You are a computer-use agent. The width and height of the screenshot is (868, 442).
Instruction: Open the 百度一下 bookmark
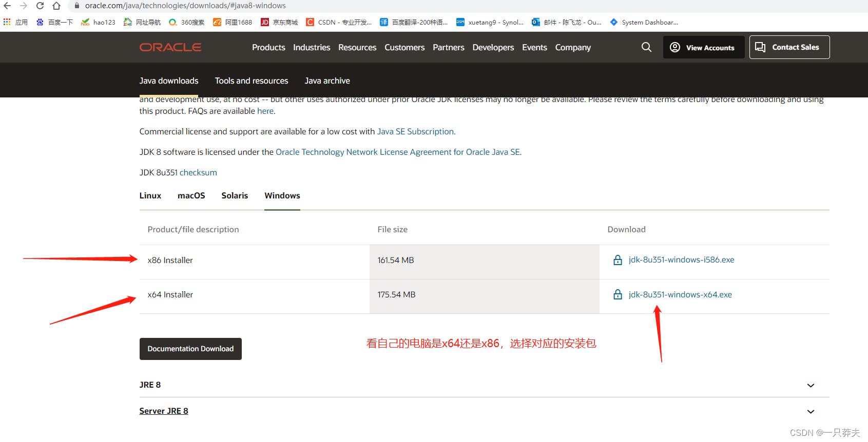pos(54,22)
